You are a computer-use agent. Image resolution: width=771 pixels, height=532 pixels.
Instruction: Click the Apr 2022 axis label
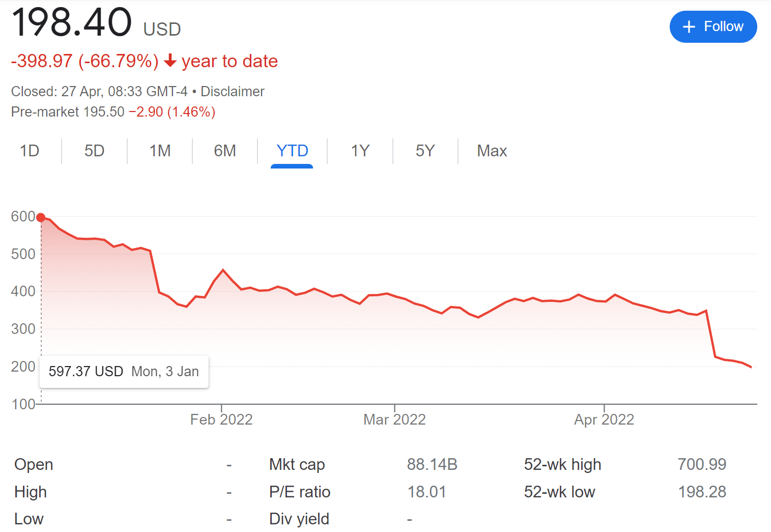(604, 419)
